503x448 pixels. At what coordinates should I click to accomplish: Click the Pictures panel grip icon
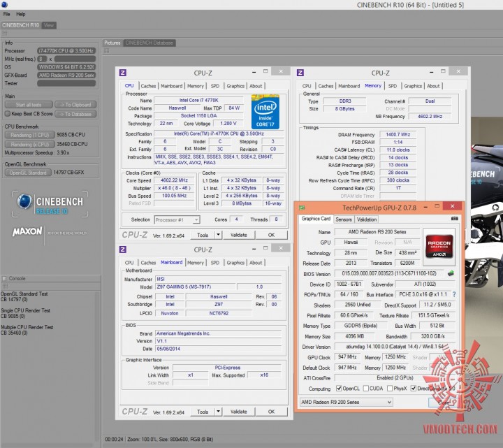[106, 51]
